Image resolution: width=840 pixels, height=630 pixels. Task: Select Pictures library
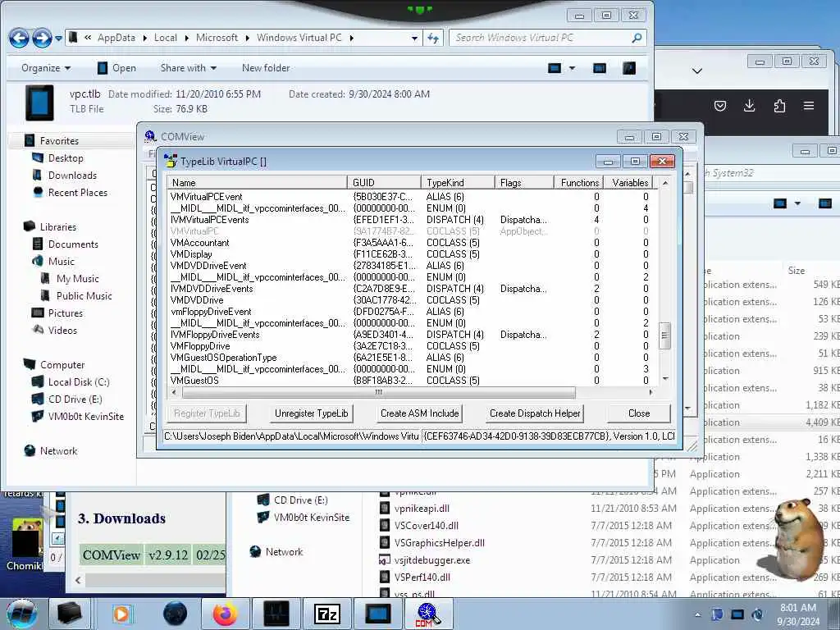click(66, 313)
